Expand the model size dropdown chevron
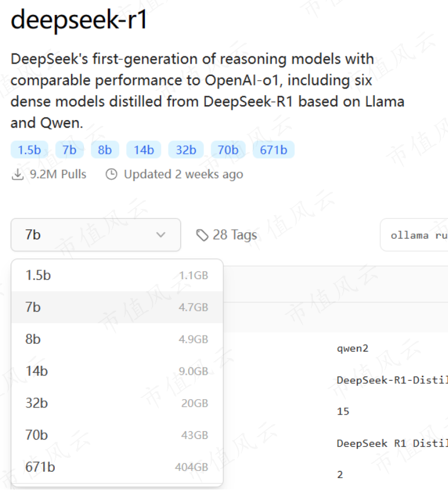The width and height of the screenshot is (448, 490). (161, 235)
